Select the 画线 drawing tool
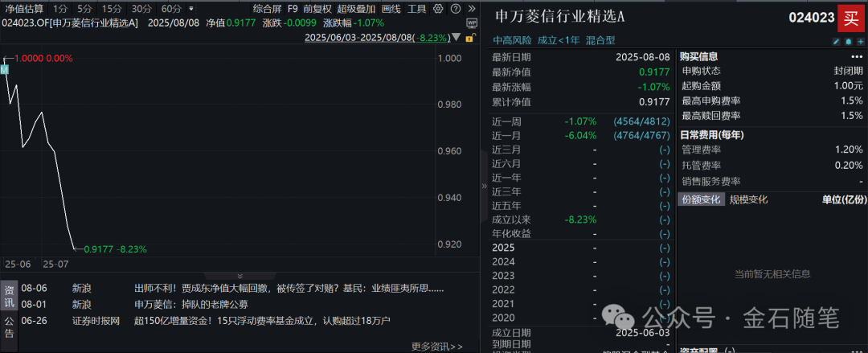The image size is (868, 353). pyautogui.click(x=391, y=9)
